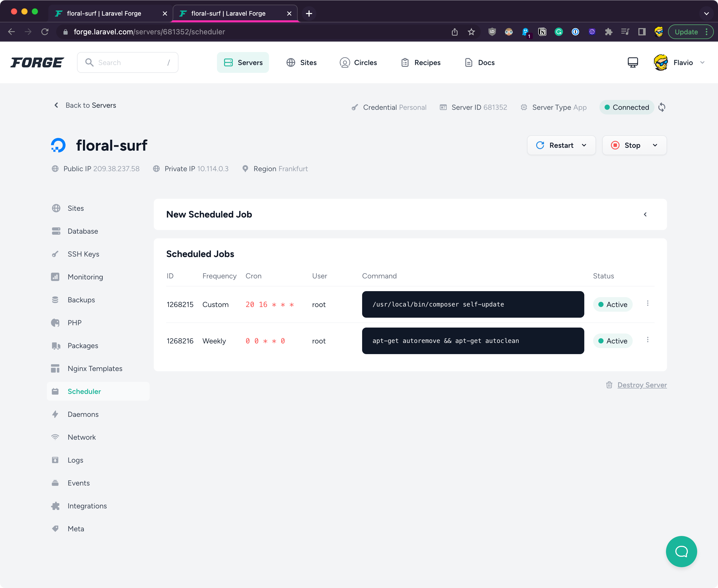718x588 pixels.
Task: Open Daemons in the server sidebar
Action: pos(83,414)
